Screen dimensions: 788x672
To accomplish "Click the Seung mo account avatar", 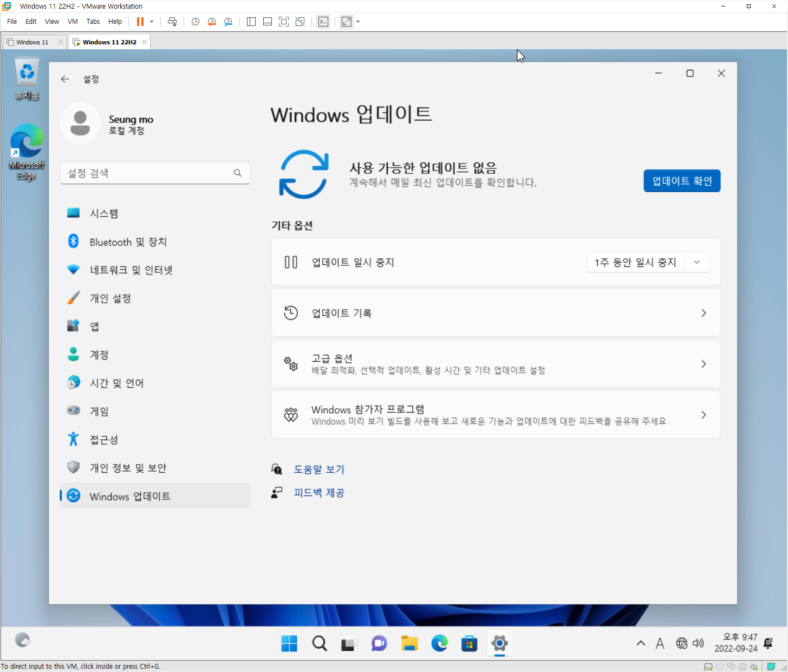I will (x=80, y=123).
